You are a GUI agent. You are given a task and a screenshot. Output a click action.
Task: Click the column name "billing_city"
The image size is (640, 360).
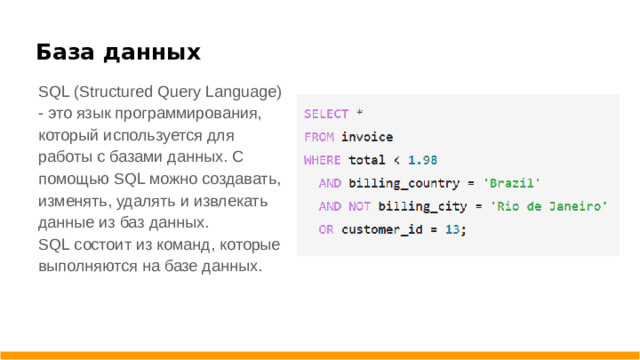(422, 207)
